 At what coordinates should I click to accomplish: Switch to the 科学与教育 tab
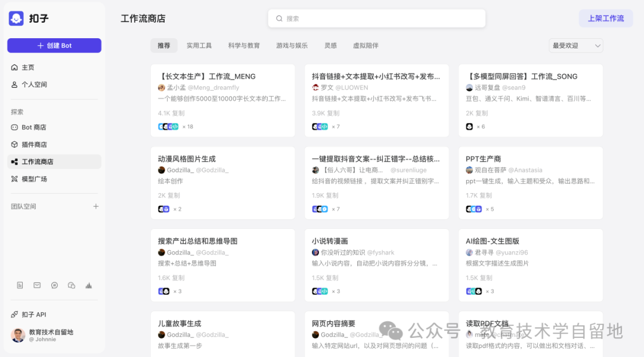(x=244, y=45)
